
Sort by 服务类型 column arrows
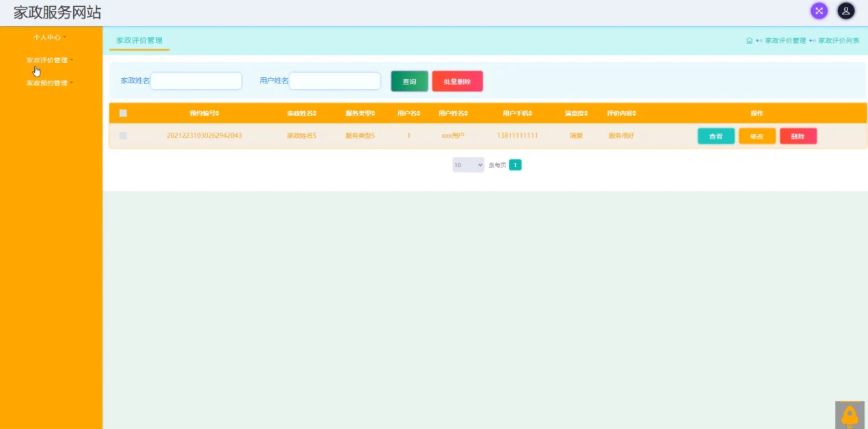[373, 114]
